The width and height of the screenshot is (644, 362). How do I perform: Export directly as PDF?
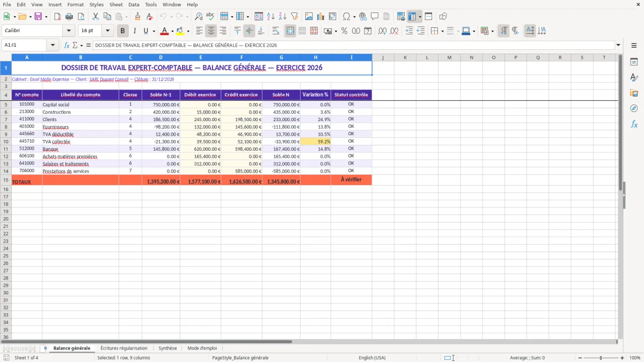click(57, 17)
